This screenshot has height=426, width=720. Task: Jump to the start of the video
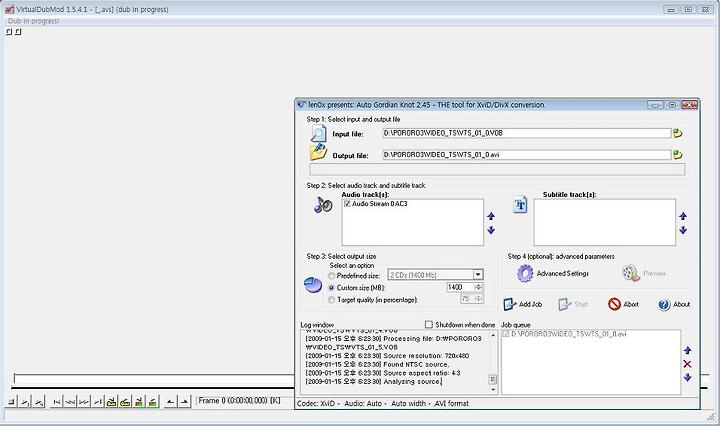[56, 402]
